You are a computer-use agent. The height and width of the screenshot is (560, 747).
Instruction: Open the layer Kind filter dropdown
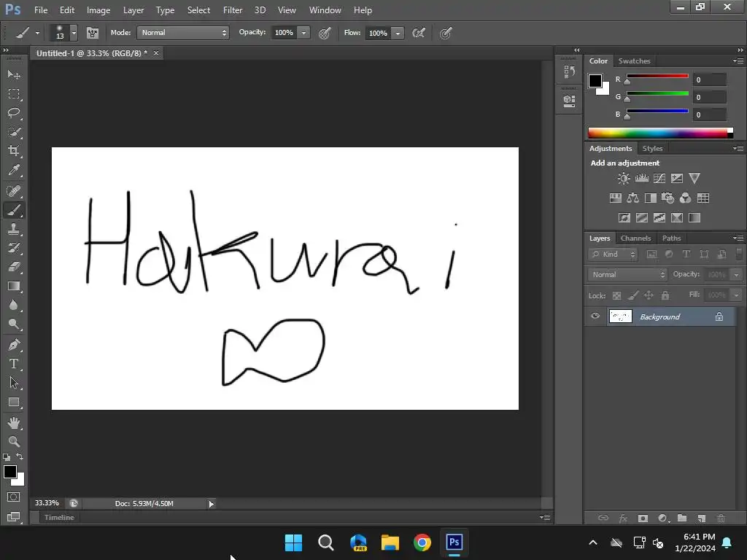pos(613,254)
